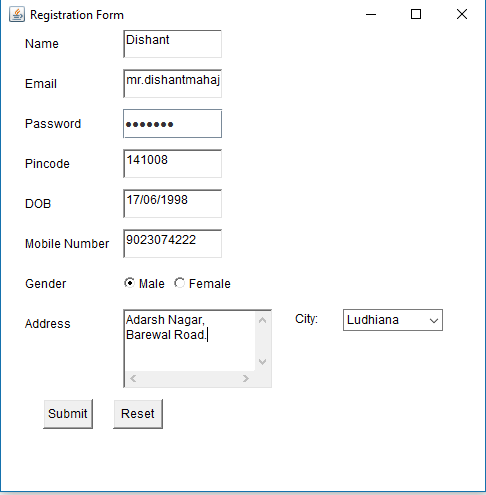The image size is (486, 495).
Task: Click the Address scrollbar down arrow
Action: (x=263, y=362)
